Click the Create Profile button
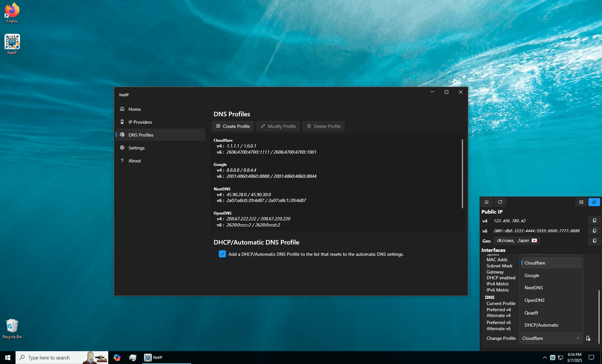Viewport: 602px width, 364px height. coord(233,126)
